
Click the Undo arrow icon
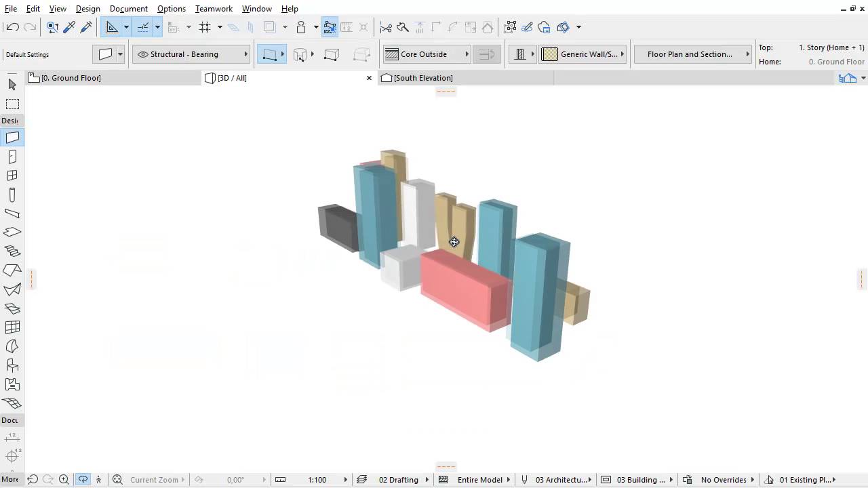(12, 27)
